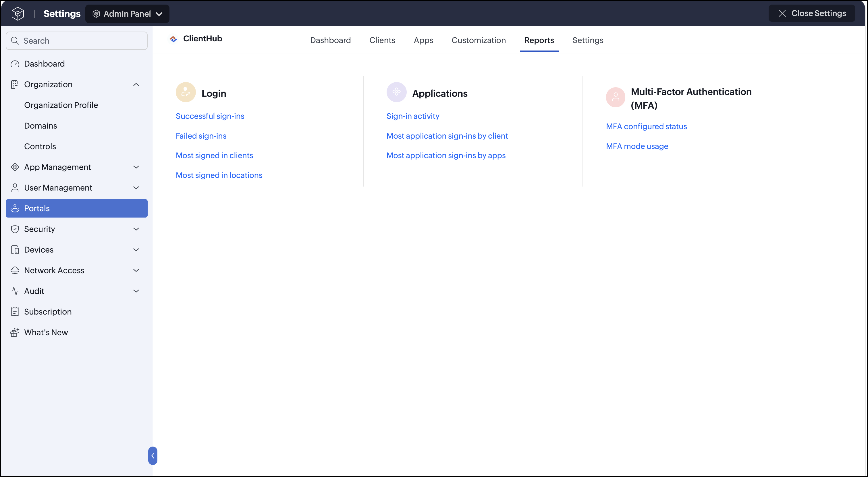Open What's New in the sidebar
Screen dimensions: 868x477
click(76, 333)
